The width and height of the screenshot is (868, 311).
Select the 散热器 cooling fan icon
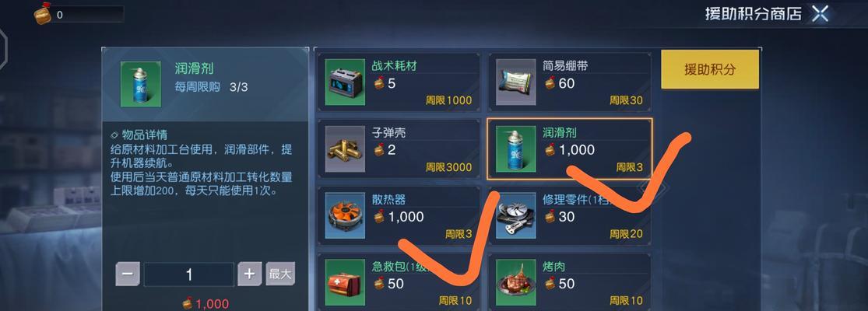tap(345, 215)
